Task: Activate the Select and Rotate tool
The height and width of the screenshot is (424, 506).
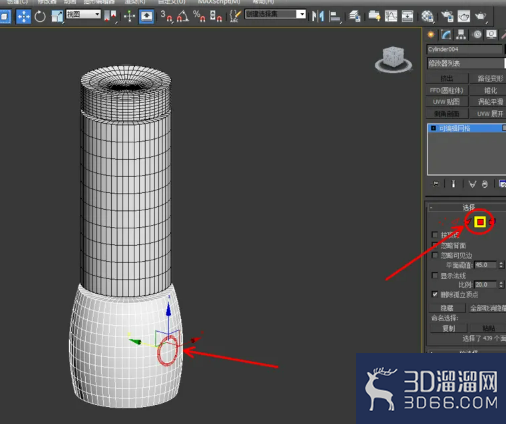Action: [x=40, y=16]
